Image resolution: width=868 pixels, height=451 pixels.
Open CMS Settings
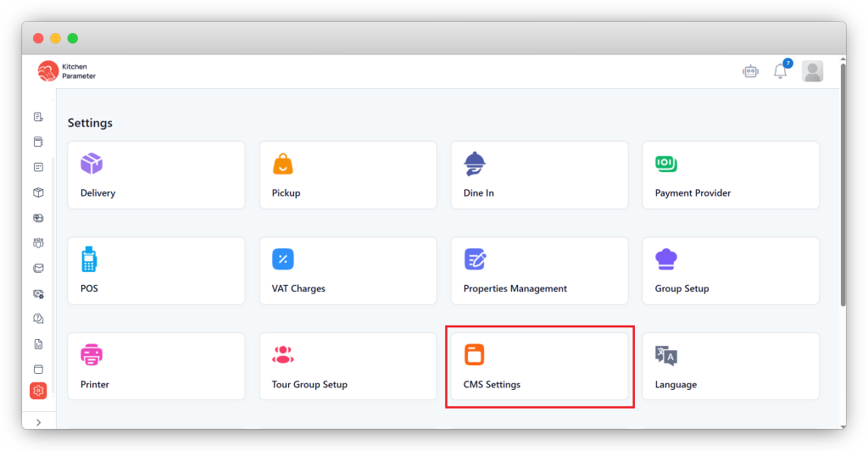[x=539, y=367]
